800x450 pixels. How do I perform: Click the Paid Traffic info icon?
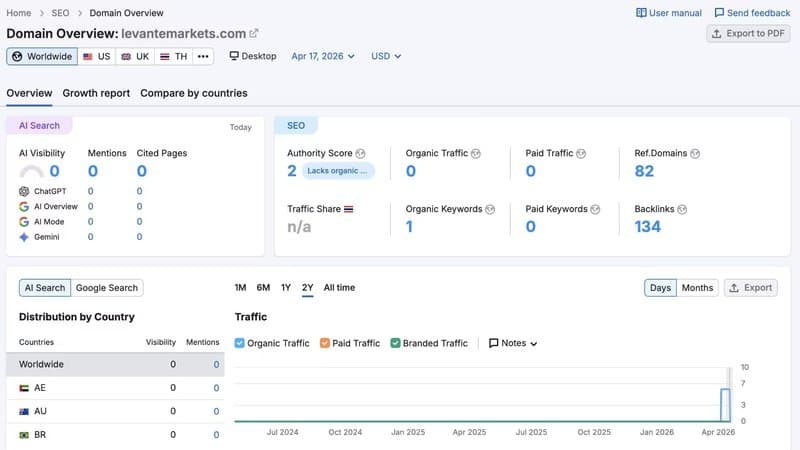581,154
